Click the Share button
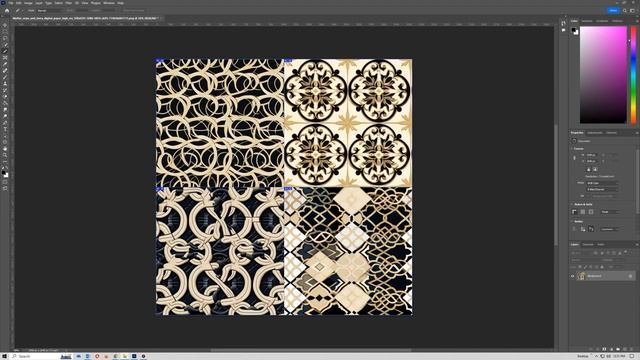The image size is (640, 360). (x=613, y=11)
